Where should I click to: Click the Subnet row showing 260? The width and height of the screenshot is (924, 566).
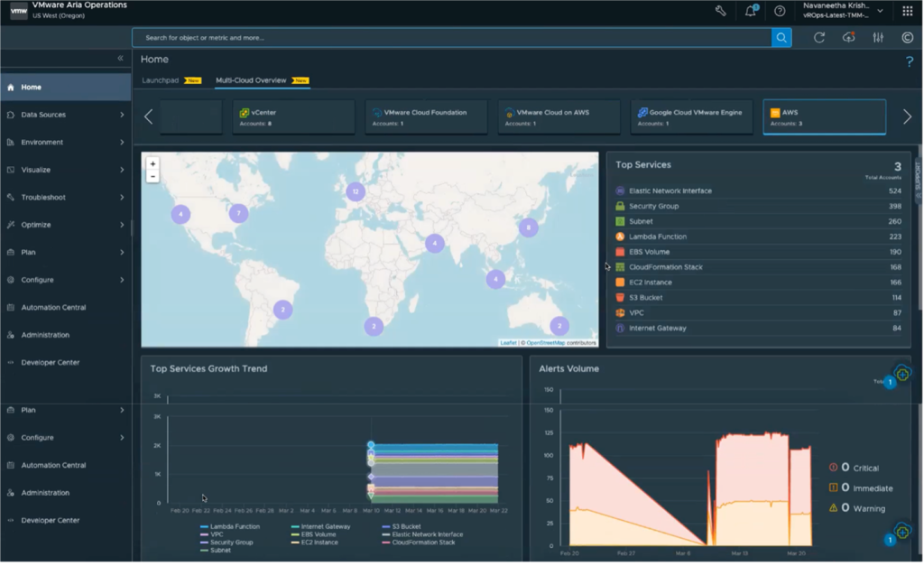pyautogui.click(x=758, y=222)
